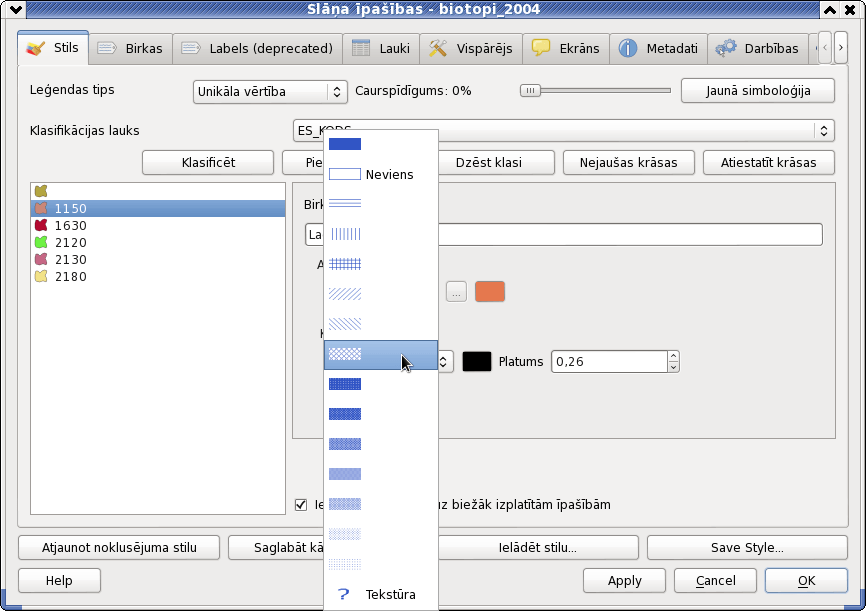Click the fill style combo arrow

click(443, 362)
